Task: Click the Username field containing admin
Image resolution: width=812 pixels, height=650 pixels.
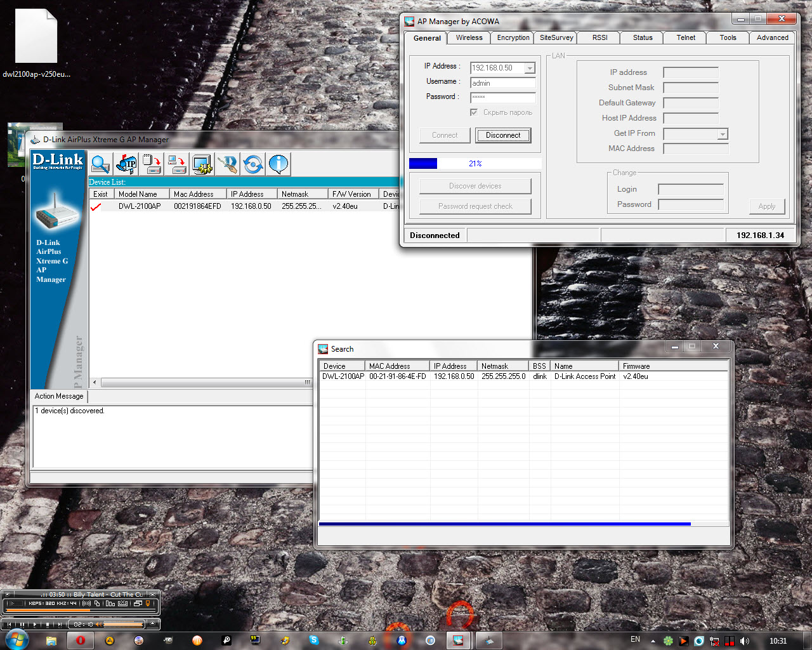Action: click(503, 83)
